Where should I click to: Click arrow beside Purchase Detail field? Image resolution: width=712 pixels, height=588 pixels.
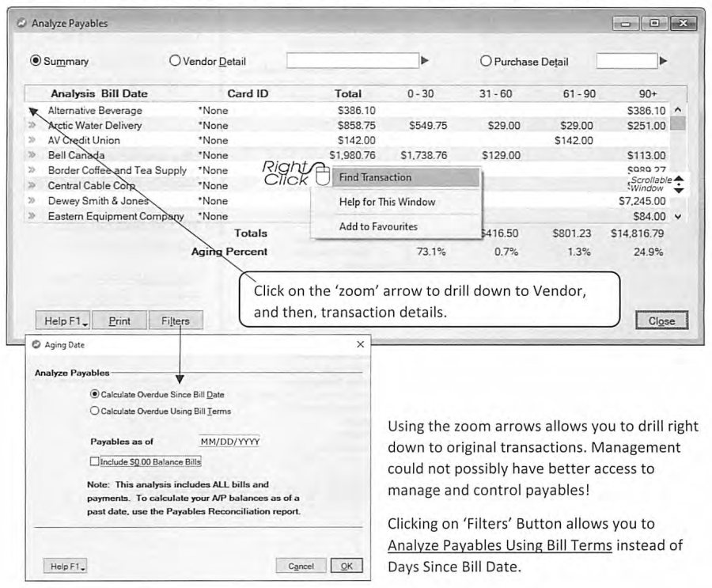click(x=664, y=60)
